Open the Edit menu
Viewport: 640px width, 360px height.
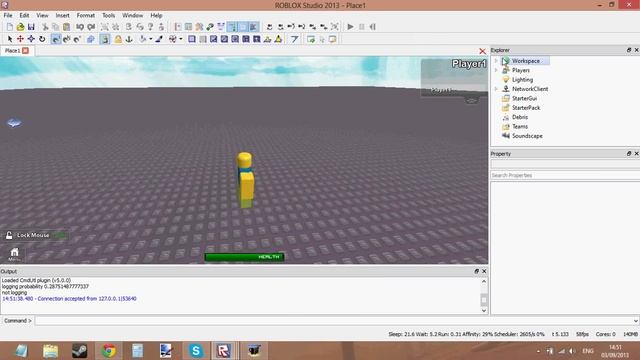point(24,16)
